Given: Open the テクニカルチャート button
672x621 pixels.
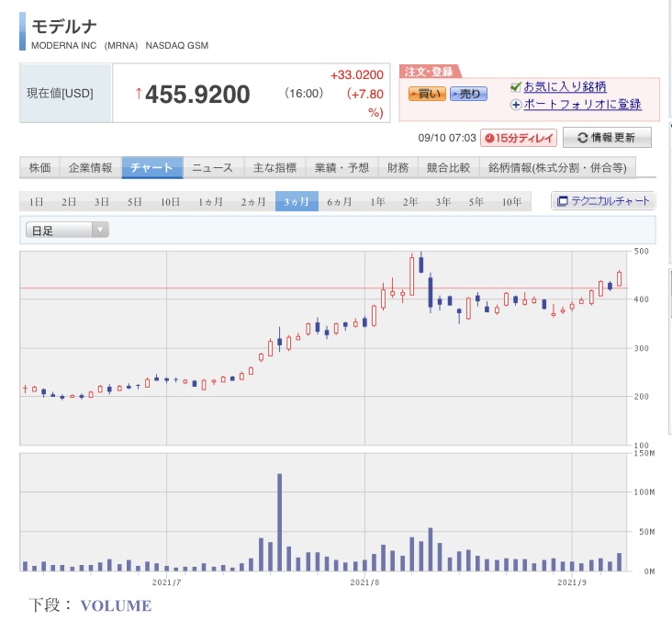Looking at the screenshot, I should (603, 200).
